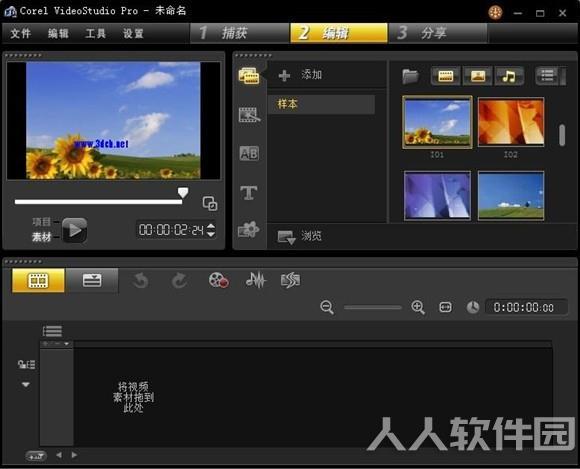Click the Redo arrow
The image size is (580, 469).
[179, 280]
